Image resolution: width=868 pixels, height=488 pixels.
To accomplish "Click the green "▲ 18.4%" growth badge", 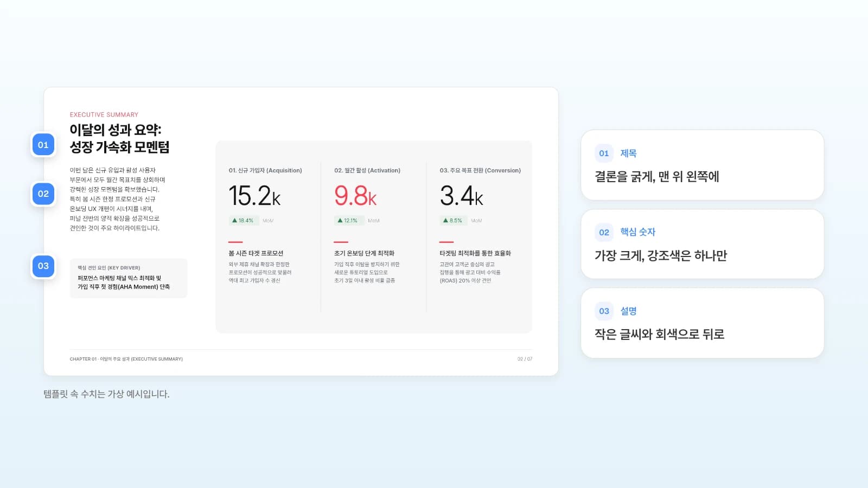I will tap(243, 221).
